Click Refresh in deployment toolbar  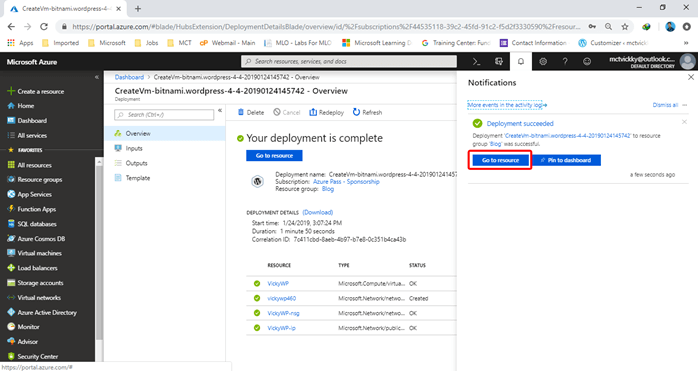(x=367, y=112)
